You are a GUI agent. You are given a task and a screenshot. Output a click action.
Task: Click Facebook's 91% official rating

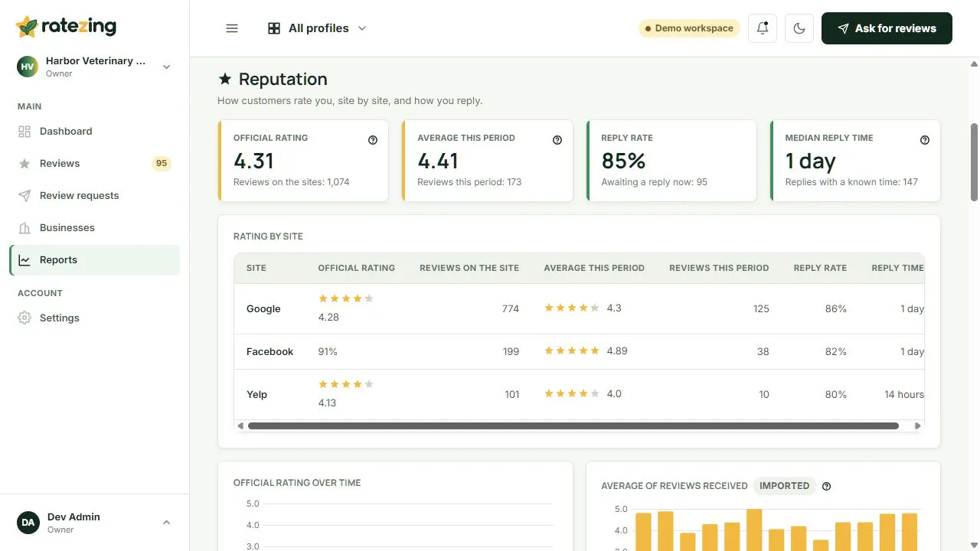click(328, 352)
